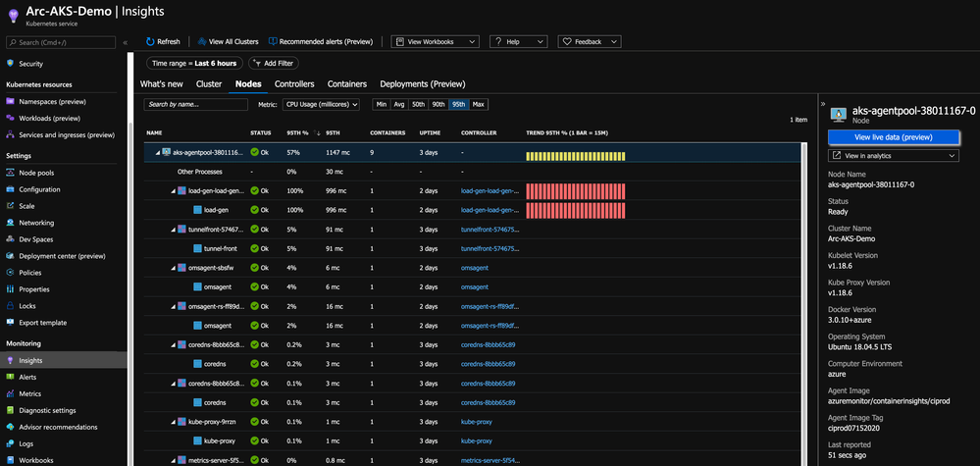The width and height of the screenshot is (980, 466).
Task: Click the sidebar Search (Cmd+/) field
Action: tap(61, 42)
